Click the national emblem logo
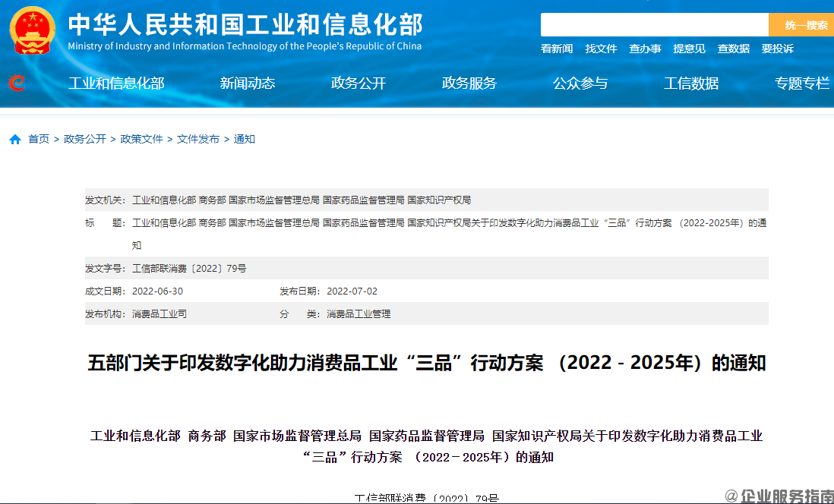 pos(33,30)
